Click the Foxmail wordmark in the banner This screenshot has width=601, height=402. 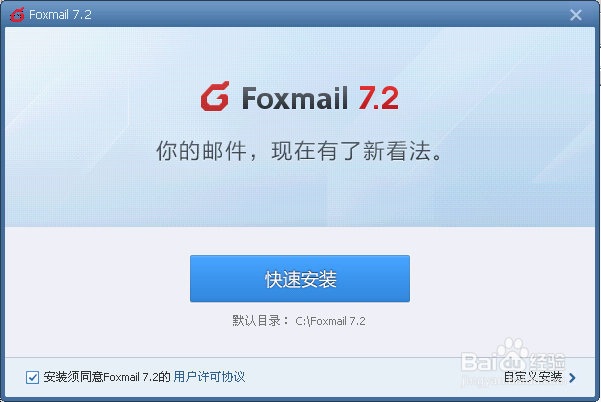point(294,98)
